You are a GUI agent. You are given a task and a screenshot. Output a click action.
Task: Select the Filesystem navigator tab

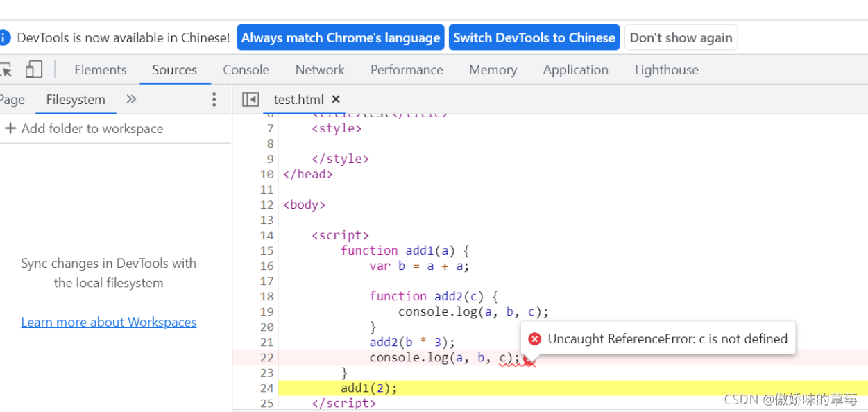click(76, 100)
